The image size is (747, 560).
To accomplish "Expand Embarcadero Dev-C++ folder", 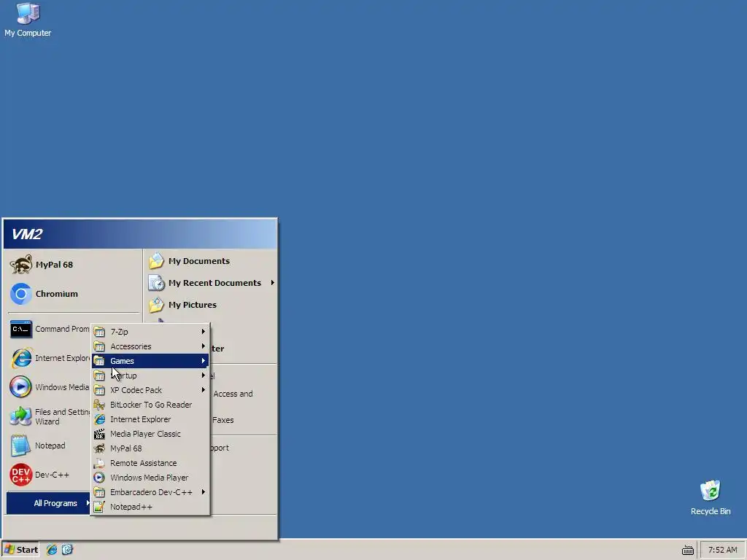I will (150, 492).
